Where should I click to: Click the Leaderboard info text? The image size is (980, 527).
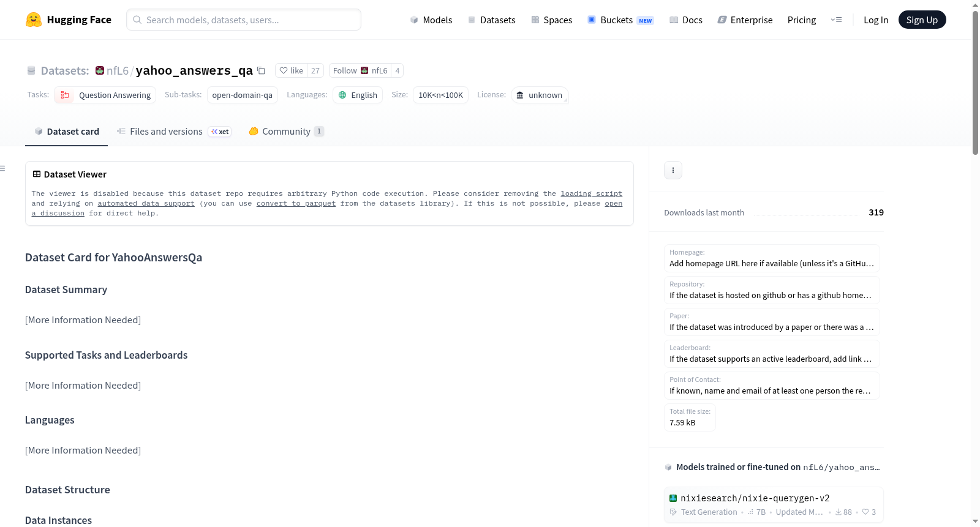(x=771, y=359)
